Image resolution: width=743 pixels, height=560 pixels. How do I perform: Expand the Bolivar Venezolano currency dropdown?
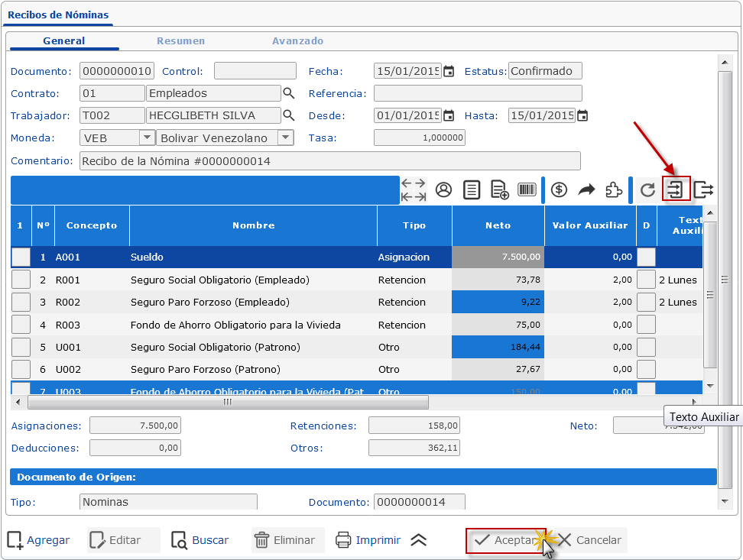pyautogui.click(x=285, y=138)
